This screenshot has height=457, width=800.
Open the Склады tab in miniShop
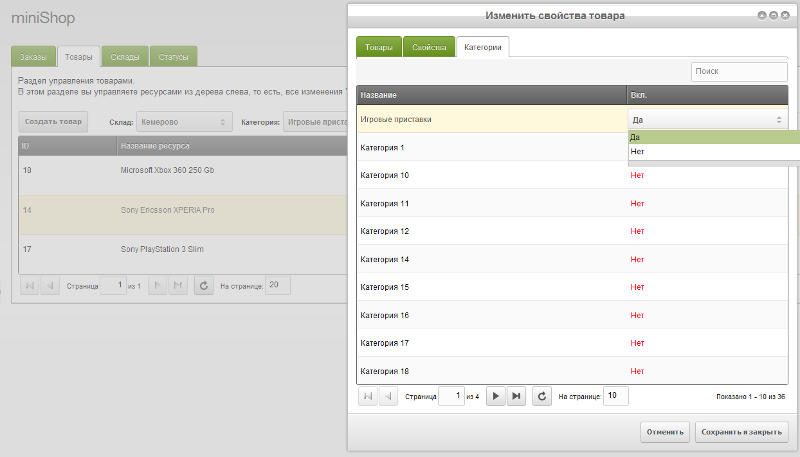click(125, 57)
